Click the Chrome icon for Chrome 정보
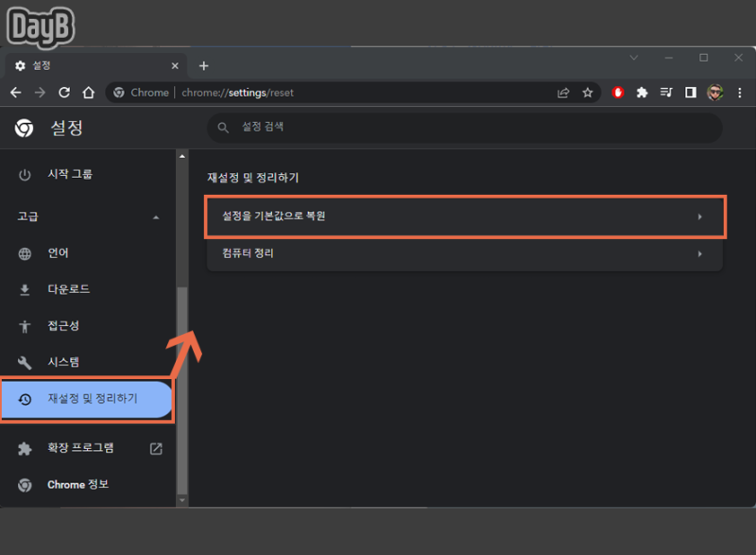Viewport: 756px width, 555px height. 25,485
